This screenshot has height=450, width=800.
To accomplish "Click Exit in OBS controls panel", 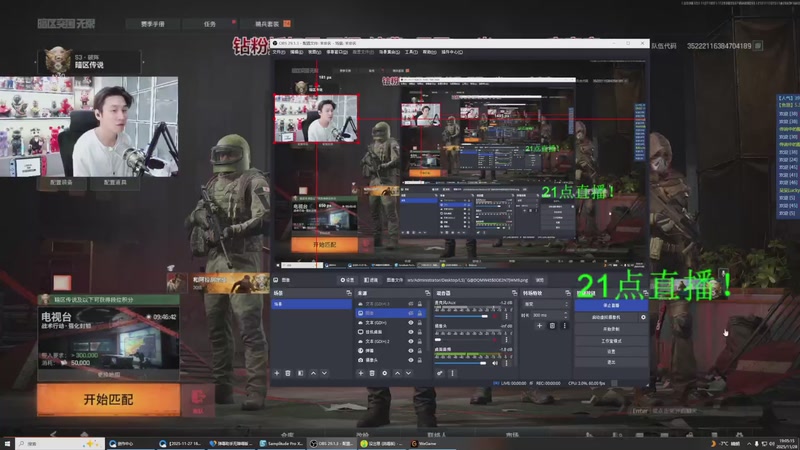I will pos(611,362).
